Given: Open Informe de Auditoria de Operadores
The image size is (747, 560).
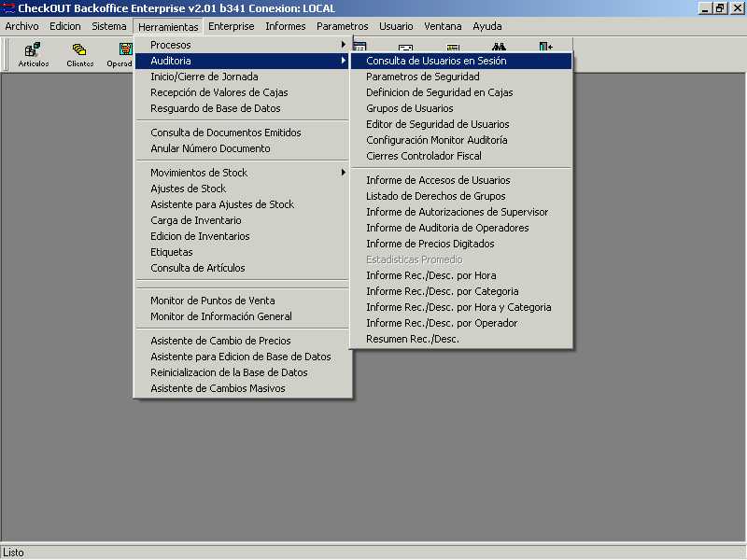Looking at the screenshot, I should coord(461,228).
